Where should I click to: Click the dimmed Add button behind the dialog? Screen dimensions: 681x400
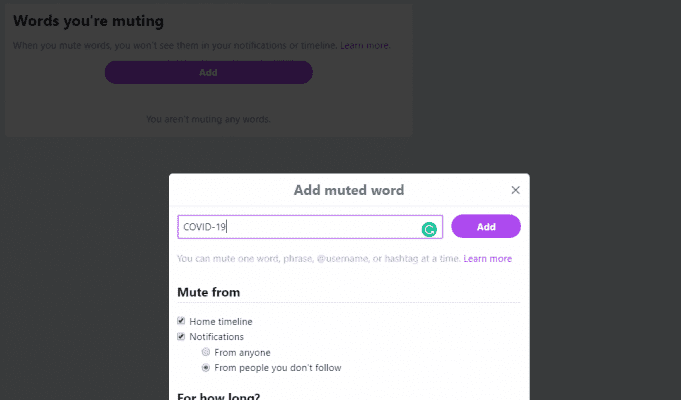208,73
